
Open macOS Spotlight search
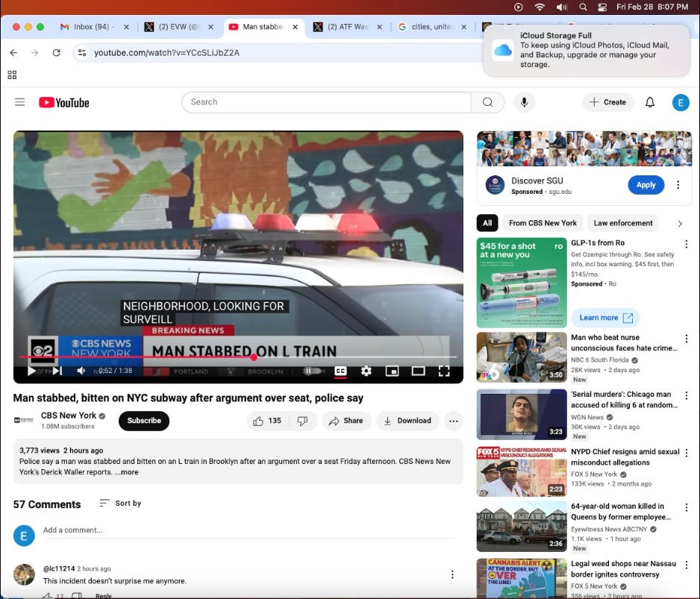tap(583, 7)
